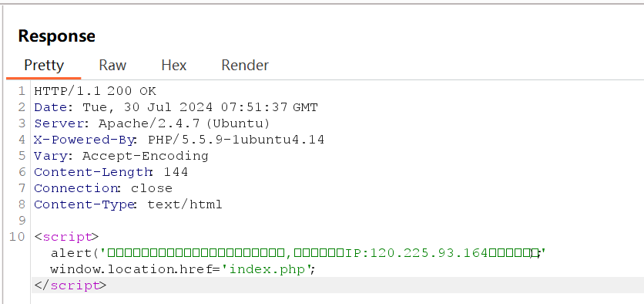The width and height of the screenshot is (644, 304).
Task: Click the Date header line
Action: pos(176,107)
